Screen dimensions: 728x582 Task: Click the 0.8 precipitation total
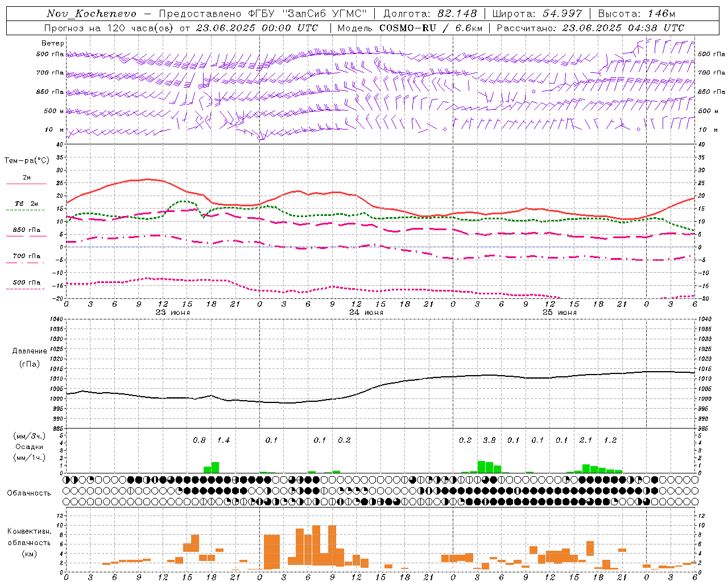tap(199, 440)
